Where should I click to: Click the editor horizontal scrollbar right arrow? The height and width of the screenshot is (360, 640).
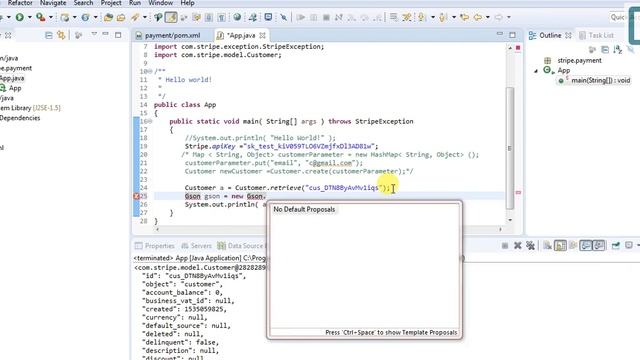500,229
